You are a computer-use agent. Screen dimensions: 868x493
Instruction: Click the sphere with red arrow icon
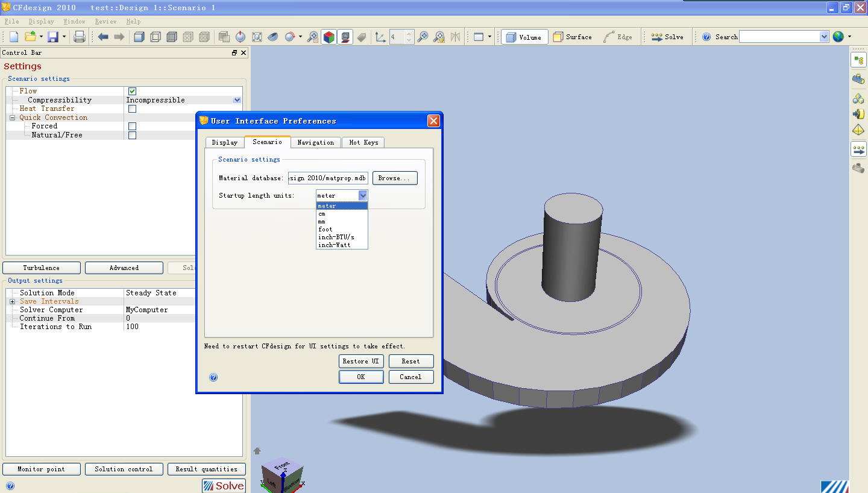pos(290,37)
